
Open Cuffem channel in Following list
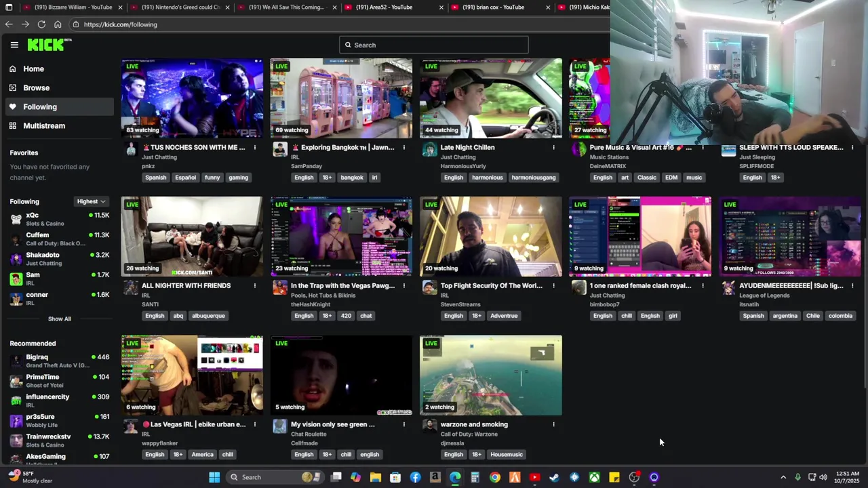(59, 239)
